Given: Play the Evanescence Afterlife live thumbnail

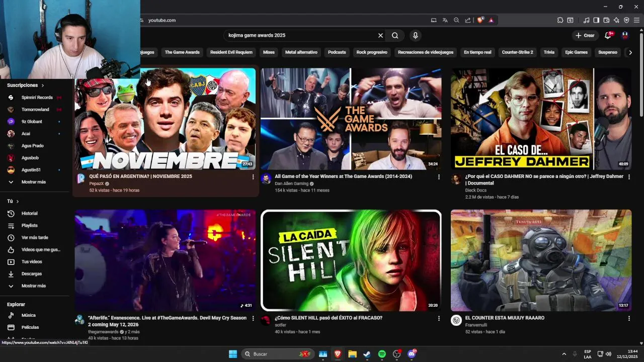Looking at the screenshot, I should coord(165,260).
